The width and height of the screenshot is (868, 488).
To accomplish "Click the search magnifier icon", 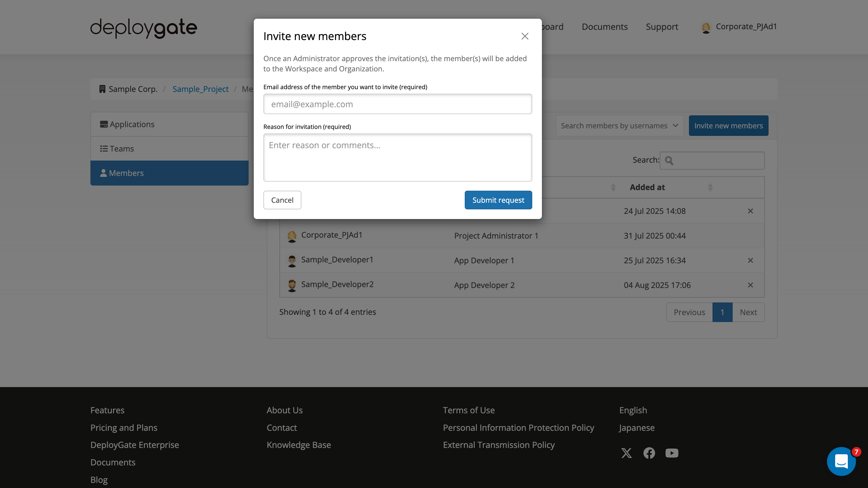I will click(x=669, y=161).
